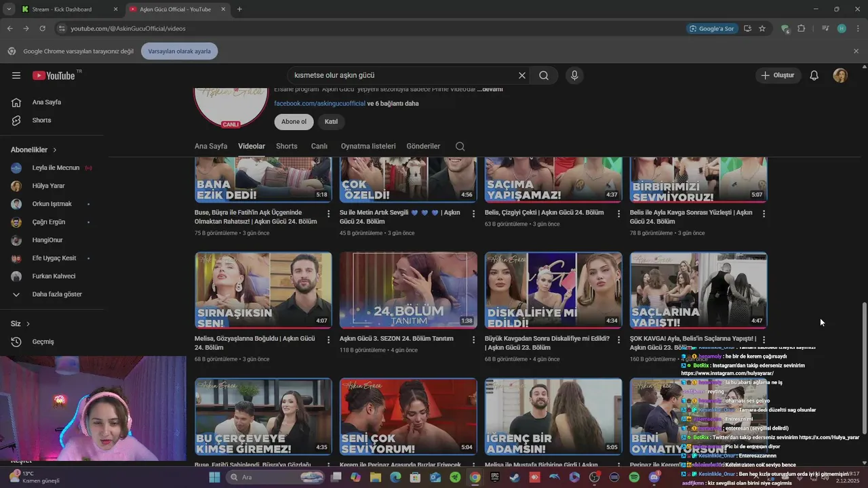Switch to the Gönderiler channel tab

click(x=423, y=146)
